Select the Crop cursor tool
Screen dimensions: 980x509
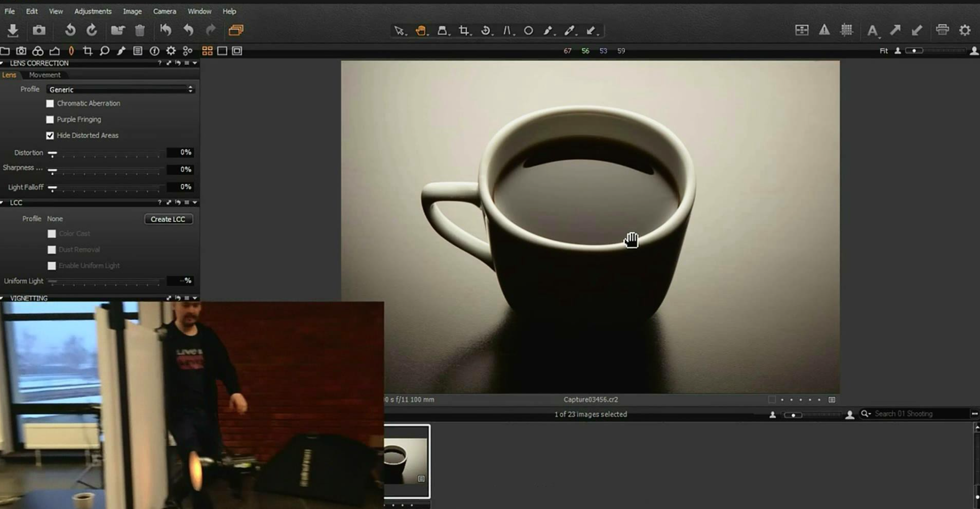[x=464, y=31]
